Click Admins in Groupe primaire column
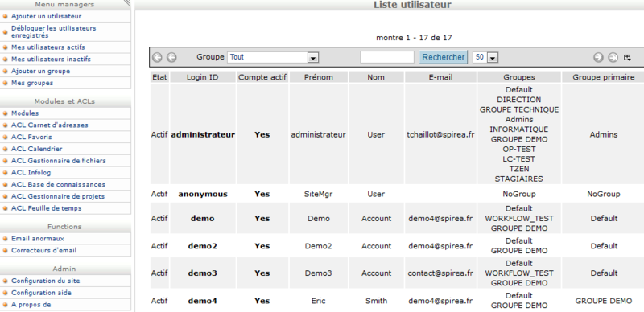 [x=604, y=134]
